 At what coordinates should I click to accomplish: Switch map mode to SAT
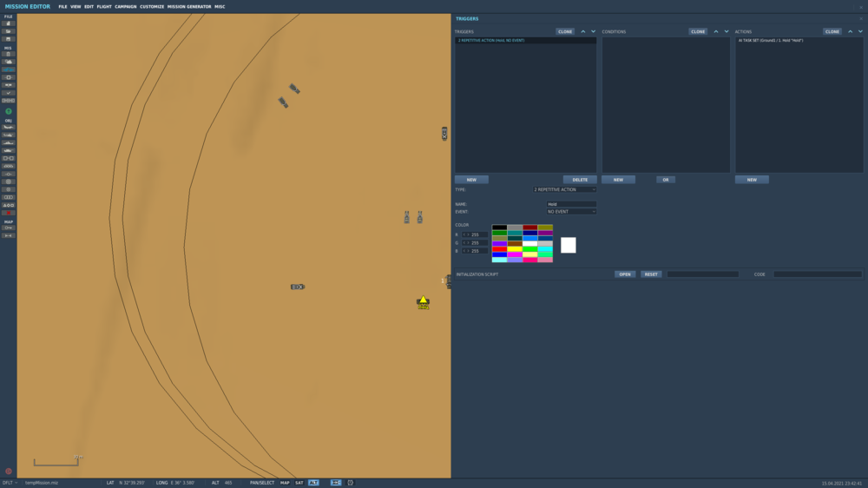click(299, 483)
